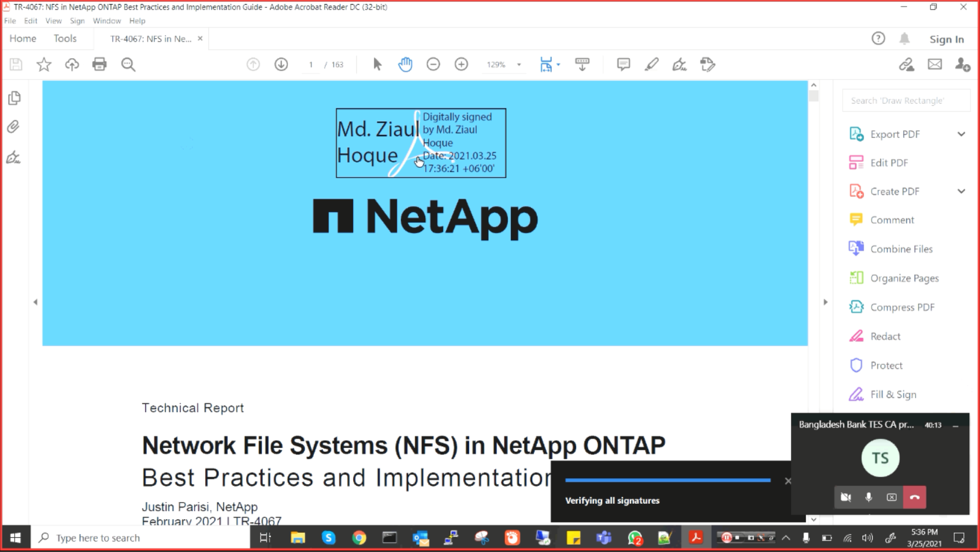Image resolution: width=980 pixels, height=552 pixels.
Task: Click the Sign In link
Action: coord(947,39)
